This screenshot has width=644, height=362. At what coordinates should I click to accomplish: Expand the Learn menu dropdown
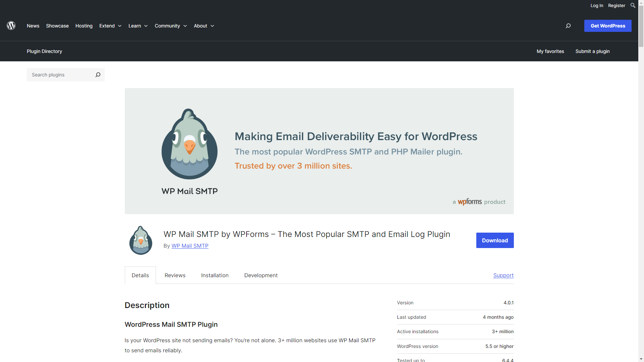coord(138,26)
